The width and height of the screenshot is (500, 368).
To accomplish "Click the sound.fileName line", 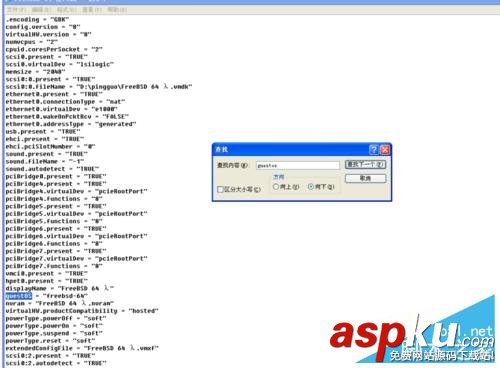I will point(45,161).
